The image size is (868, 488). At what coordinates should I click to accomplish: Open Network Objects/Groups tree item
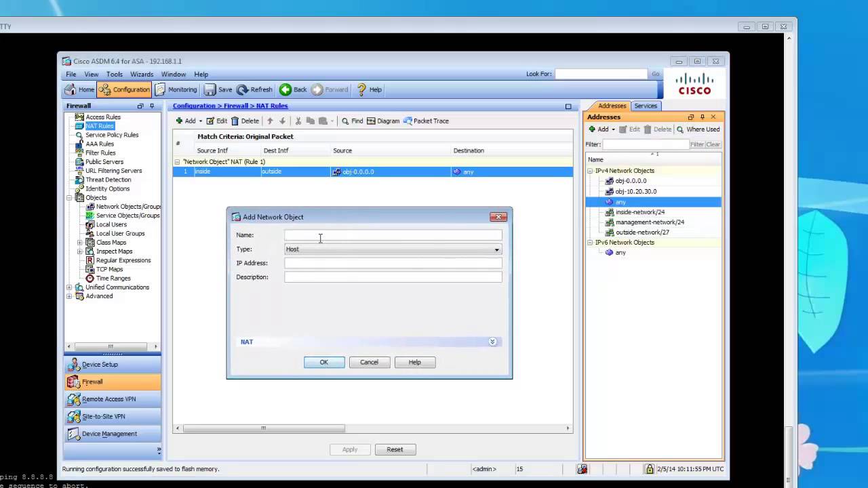[128, 207]
